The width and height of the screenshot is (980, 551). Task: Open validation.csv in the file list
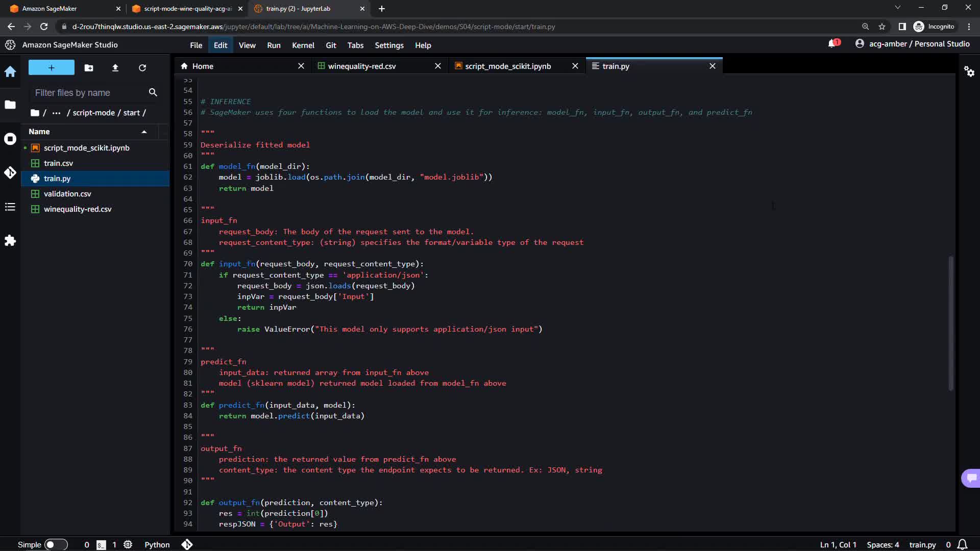(x=67, y=194)
